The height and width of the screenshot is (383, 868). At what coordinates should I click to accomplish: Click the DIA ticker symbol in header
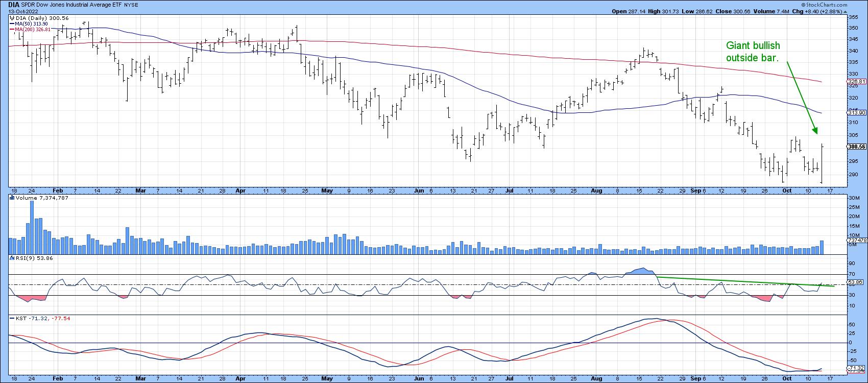tap(14, 4)
